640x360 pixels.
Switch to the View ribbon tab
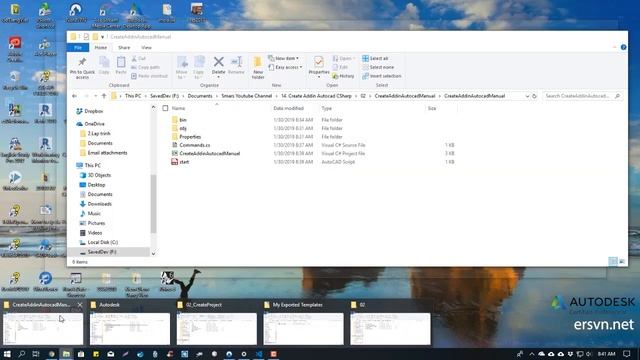click(x=146, y=48)
